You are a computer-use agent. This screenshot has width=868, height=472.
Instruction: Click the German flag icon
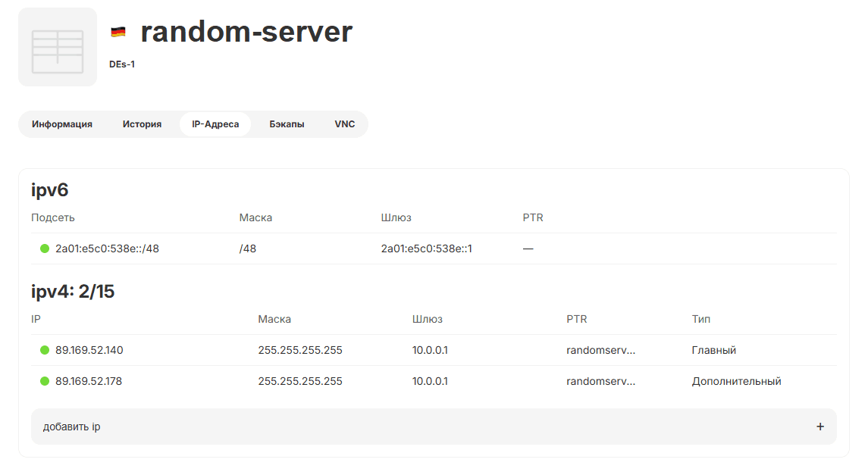click(x=118, y=32)
